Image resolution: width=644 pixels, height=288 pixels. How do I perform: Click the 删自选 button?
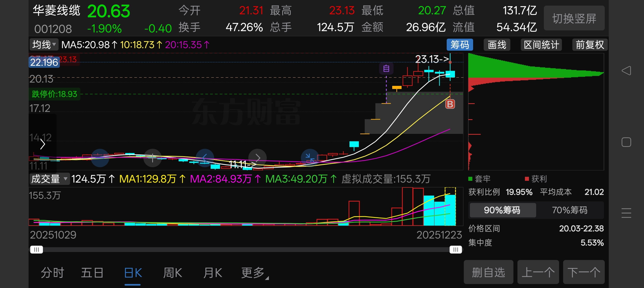pyautogui.click(x=488, y=272)
